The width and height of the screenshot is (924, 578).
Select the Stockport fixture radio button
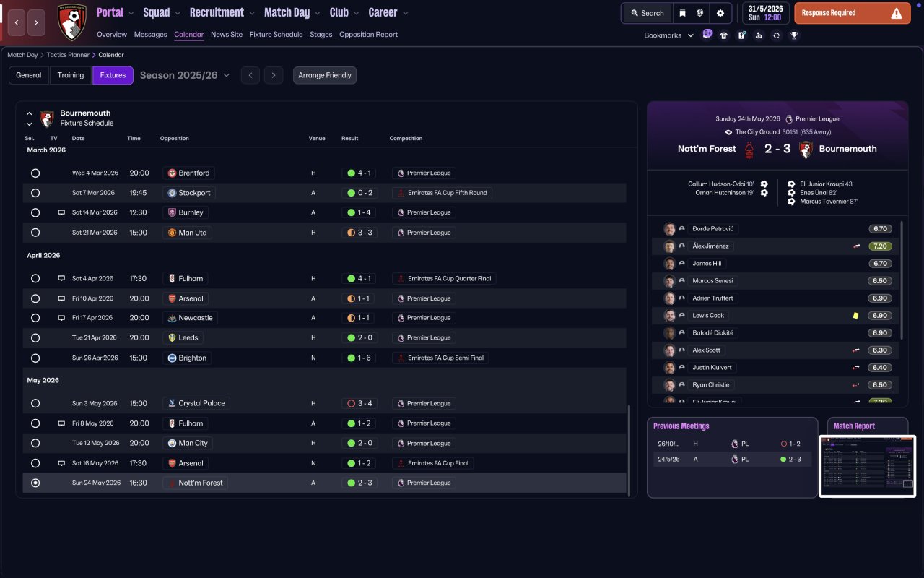[35, 193]
